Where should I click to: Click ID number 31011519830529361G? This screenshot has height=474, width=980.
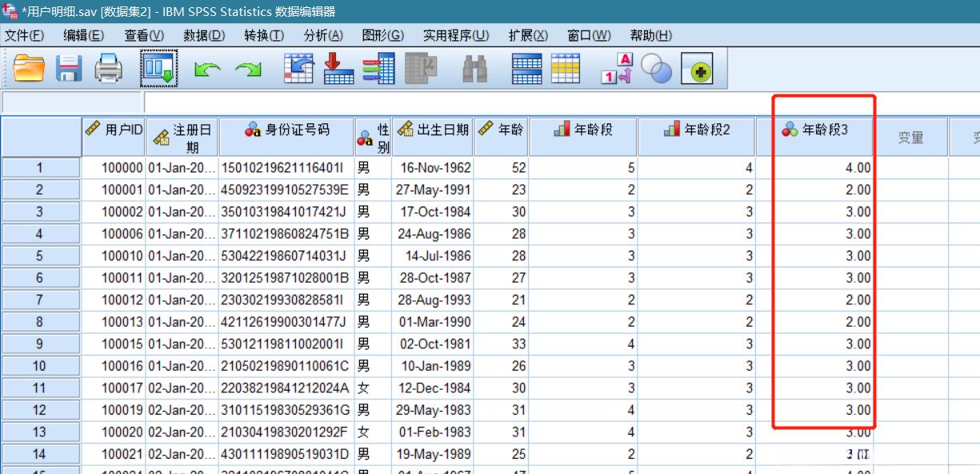tap(286, 410)
